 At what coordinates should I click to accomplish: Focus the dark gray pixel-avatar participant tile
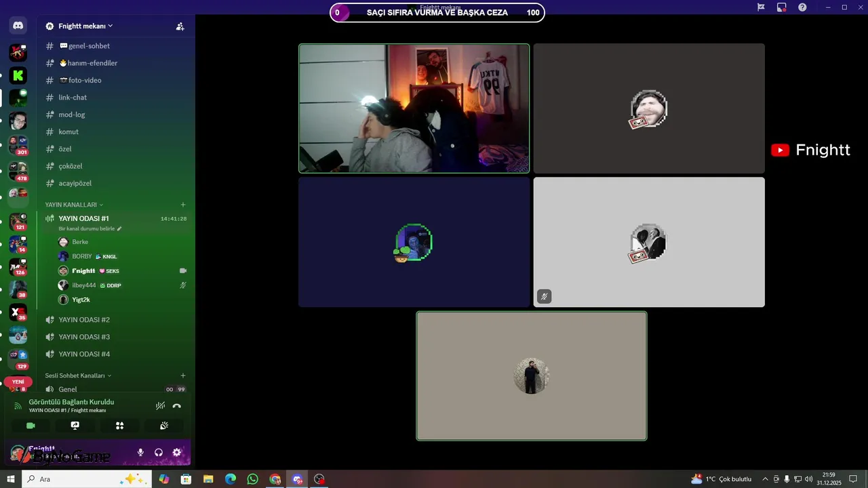[x=649, y=108]
